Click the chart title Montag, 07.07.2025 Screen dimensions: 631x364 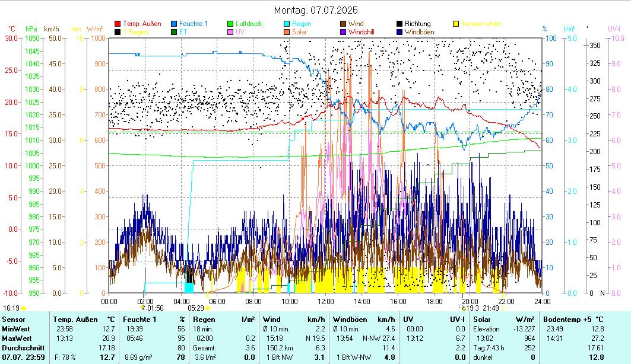pos(316,11)
